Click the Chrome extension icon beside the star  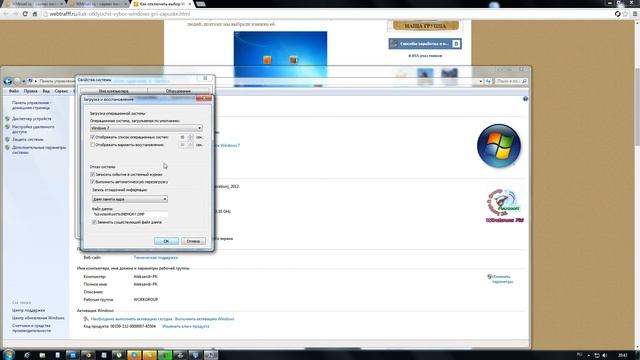pyautogui.click(x=618, y=14)
